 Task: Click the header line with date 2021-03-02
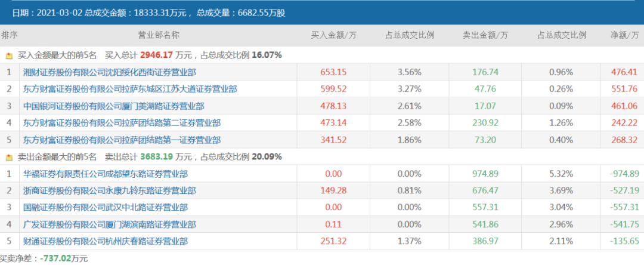pyautogui.click(x=148, y=13)
